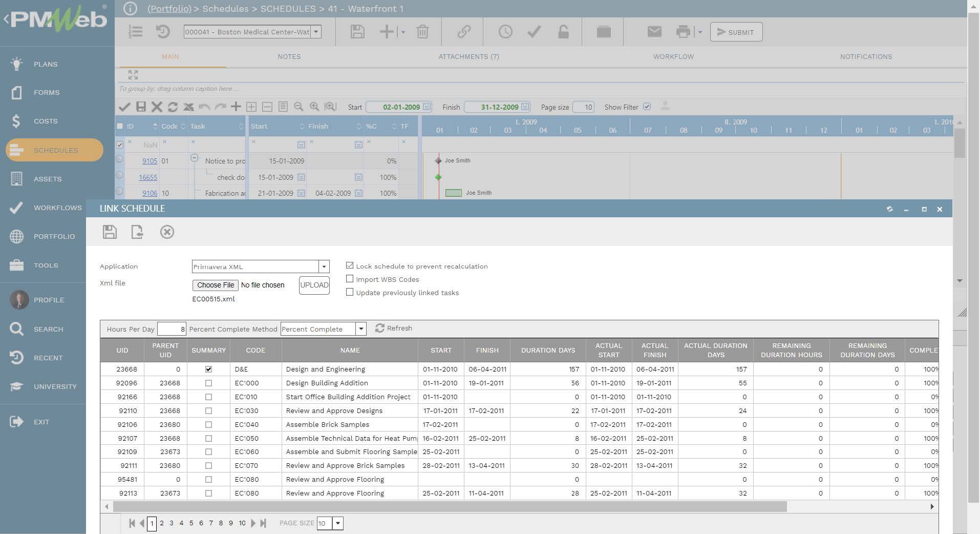
Task: Enable Import WBS Codes checkbox
Action: pos(350,279)
